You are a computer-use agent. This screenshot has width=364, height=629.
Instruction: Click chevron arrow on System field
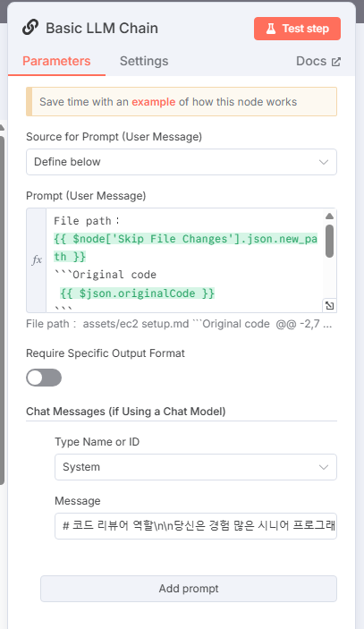[324, 467]
